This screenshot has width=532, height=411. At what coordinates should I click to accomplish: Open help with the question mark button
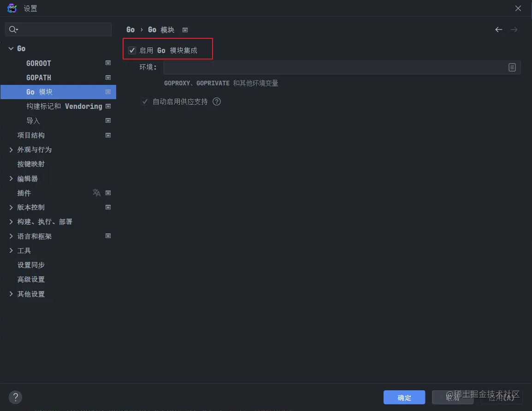click(x=15, y=397)
